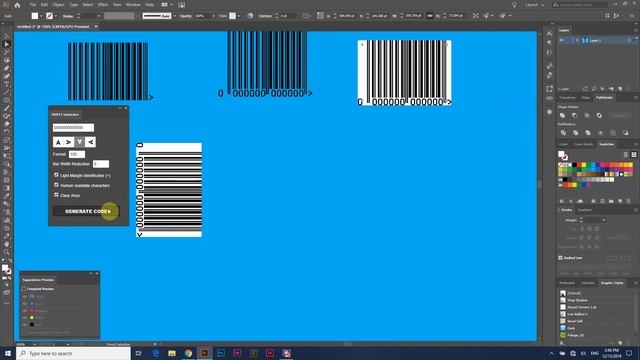
Task: Open the stroke weight dropdown in control bar
Action: (x=99, y=16)
